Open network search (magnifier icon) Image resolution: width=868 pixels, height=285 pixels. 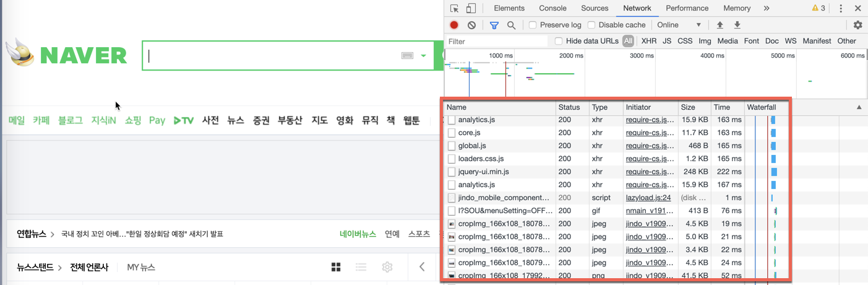coord(511,25)
